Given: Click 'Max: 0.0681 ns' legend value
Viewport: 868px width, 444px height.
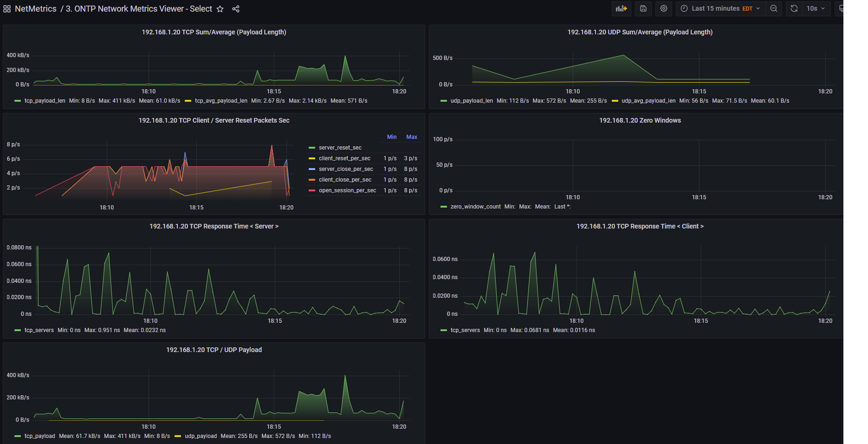Looking at the screenshot, I should (x=530, y=330).
